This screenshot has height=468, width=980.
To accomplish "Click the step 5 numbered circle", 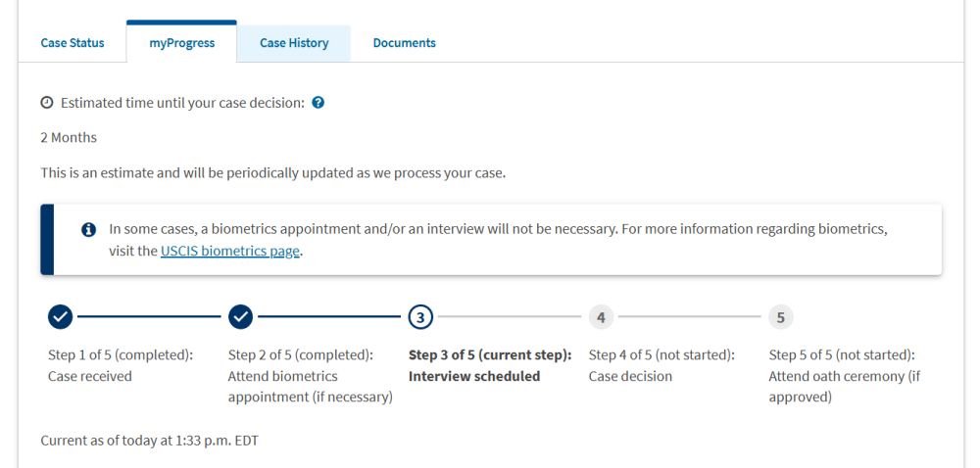I will [x=781, y=317].
